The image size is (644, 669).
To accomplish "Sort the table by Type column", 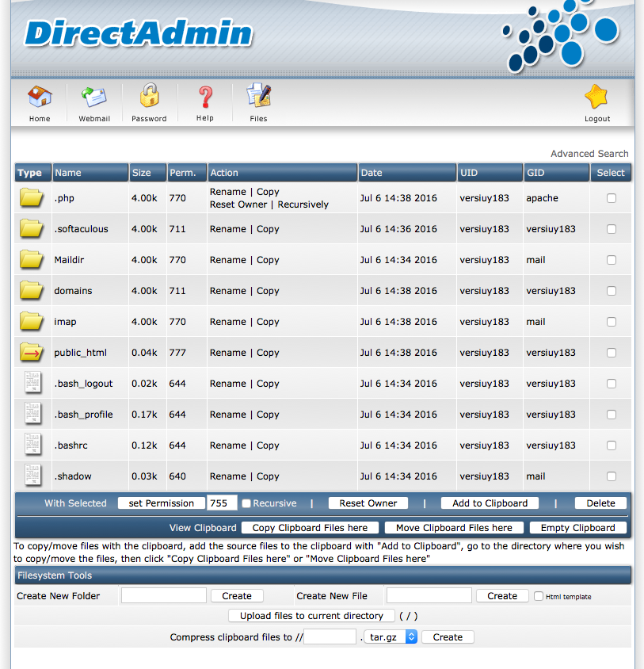I will 29,173.
